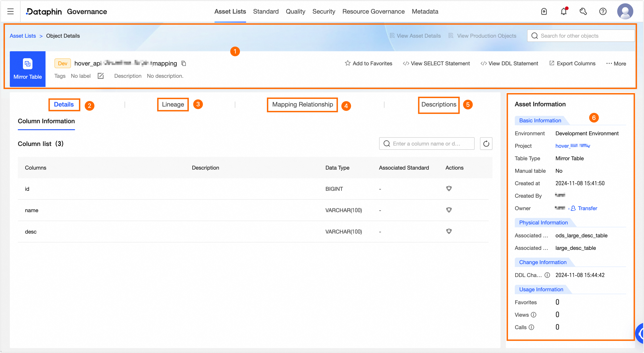Click View Asset Details
This screenshot has height=353, width=644.
[x=415, y=36]
